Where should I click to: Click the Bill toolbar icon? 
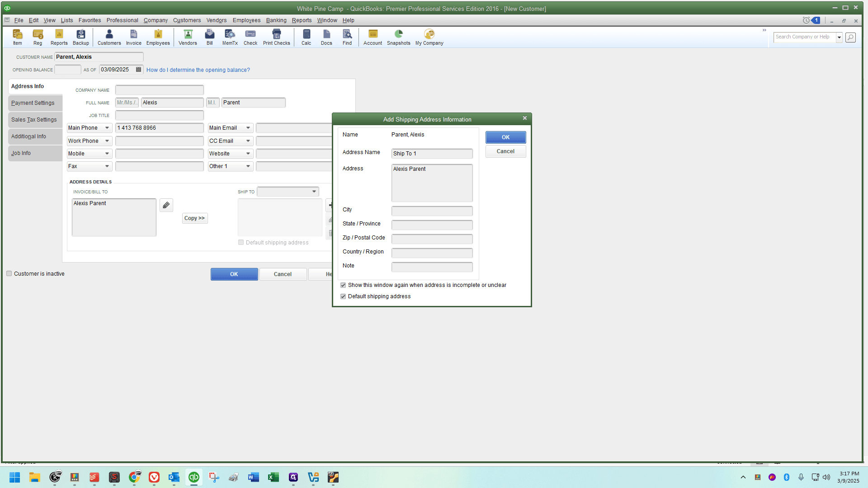(x=209, y=37)
